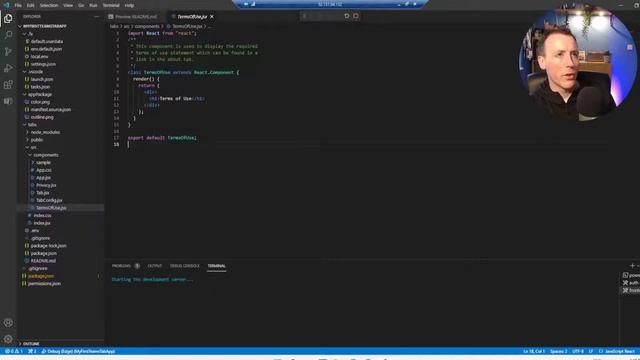This screenshot has width=640, height=360.
Task: Click the debug toolbar Restart icon
Action: click(347, 16)
